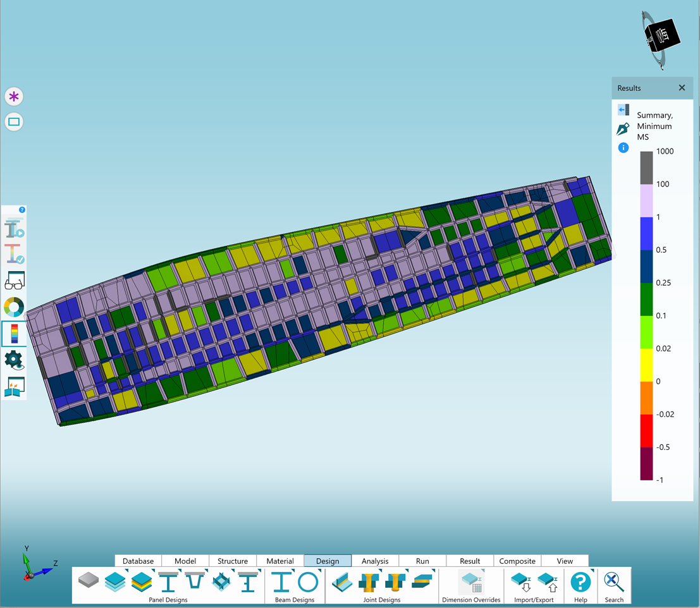
Task: Switch to the Analysis tab
Action: 375,561
